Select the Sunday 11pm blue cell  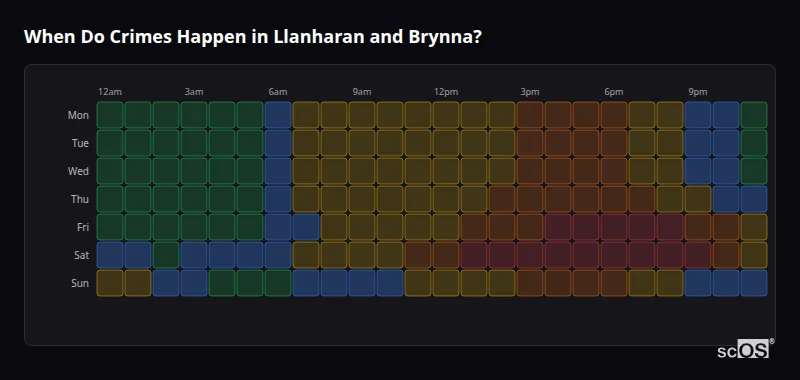pos(754,283)
